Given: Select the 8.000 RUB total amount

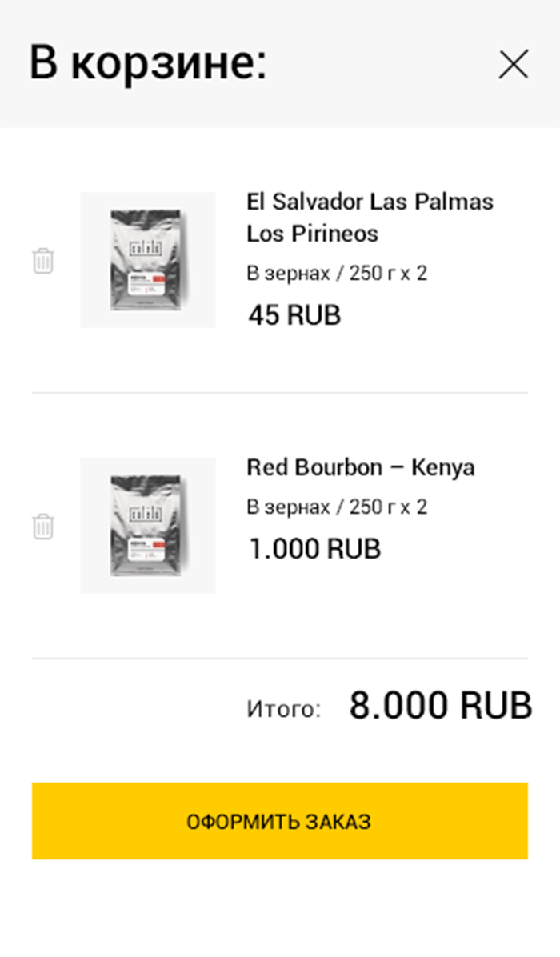Looking at the screenshot, I should (x=440, y=706).
